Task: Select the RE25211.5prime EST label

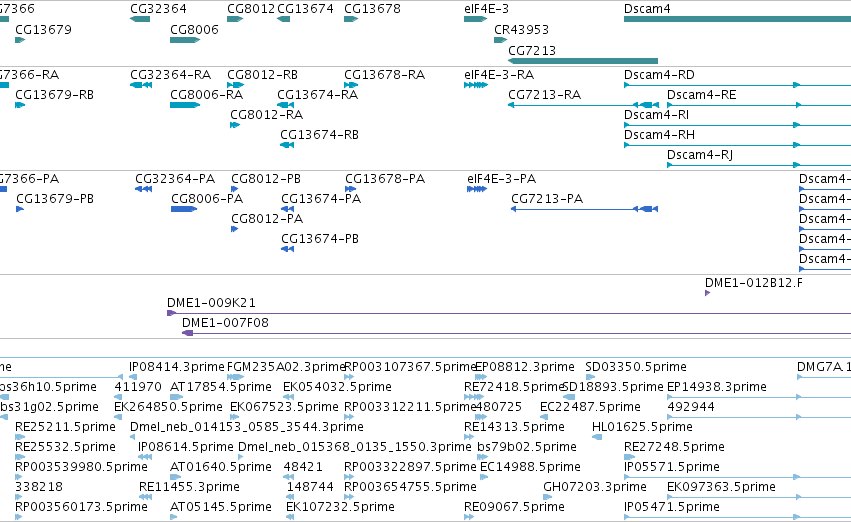Action: tap(65, 427)
